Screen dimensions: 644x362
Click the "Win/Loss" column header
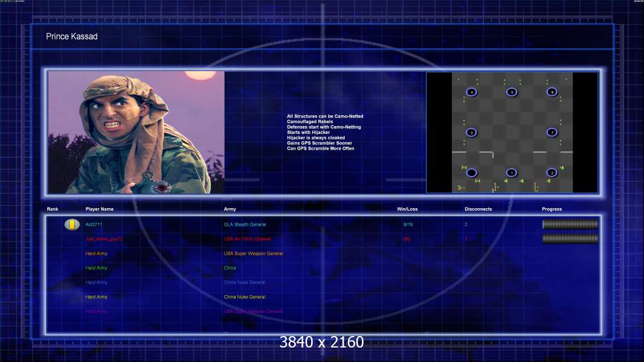pyautogui.click(x=407, y=209)
